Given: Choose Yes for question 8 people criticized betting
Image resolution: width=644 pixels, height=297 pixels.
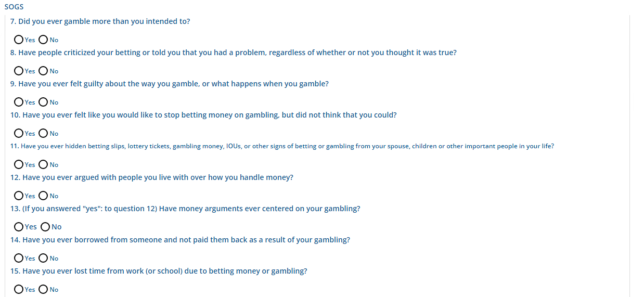Looking at the screenshot, I should click(19, 71).
